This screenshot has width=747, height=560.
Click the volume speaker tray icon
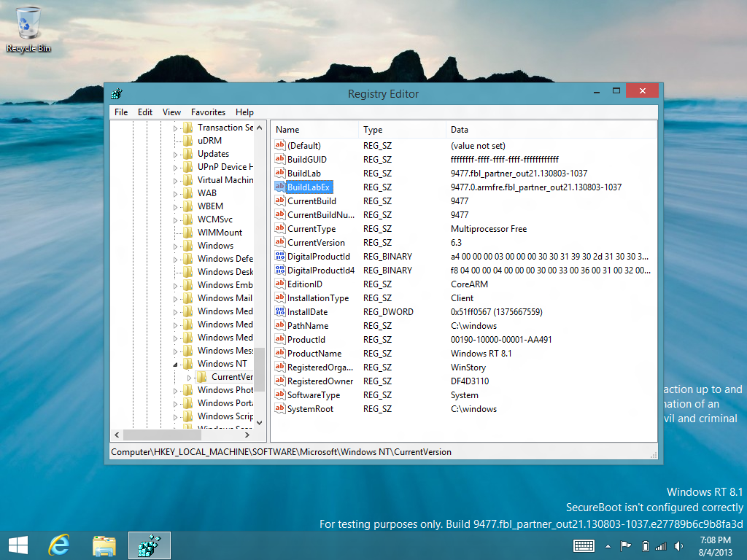coord(680,546)
